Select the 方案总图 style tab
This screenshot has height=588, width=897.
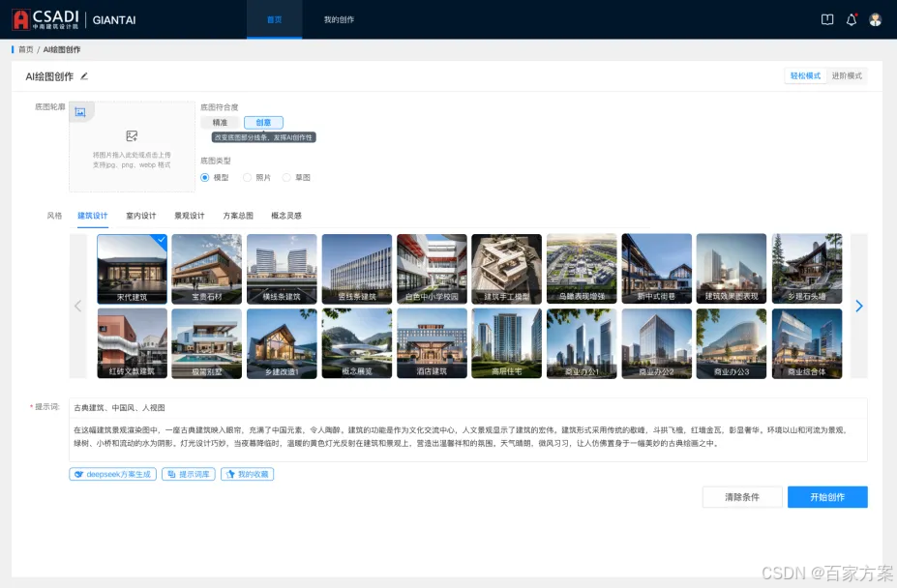[238, 216]
